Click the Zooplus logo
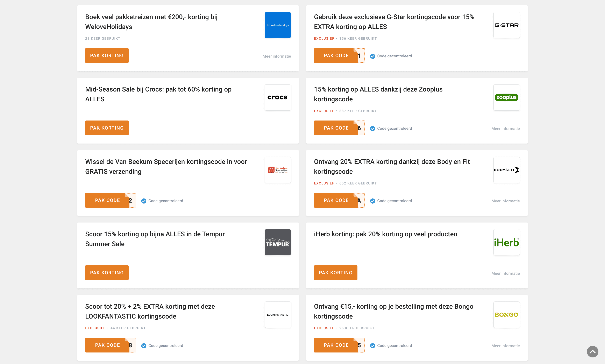The width and height of the screenshot is (605, 364). pos(506,97)
